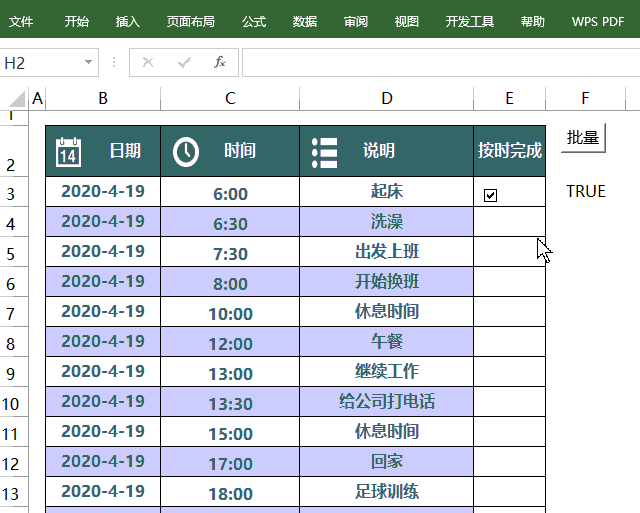Select the cell containing TRUE
Image resolution: width=640 pixels, height=513 pixels.
pyautogui.click(x=585, y=191)
